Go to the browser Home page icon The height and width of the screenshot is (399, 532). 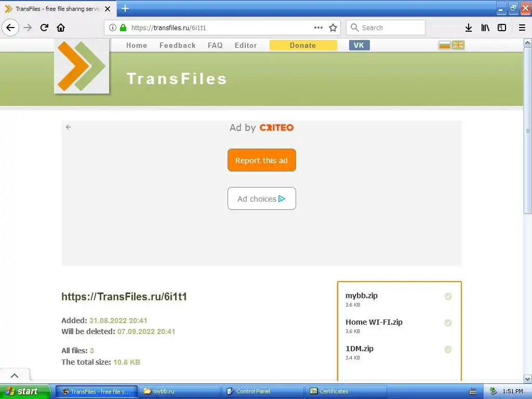(x=61, y=28)
